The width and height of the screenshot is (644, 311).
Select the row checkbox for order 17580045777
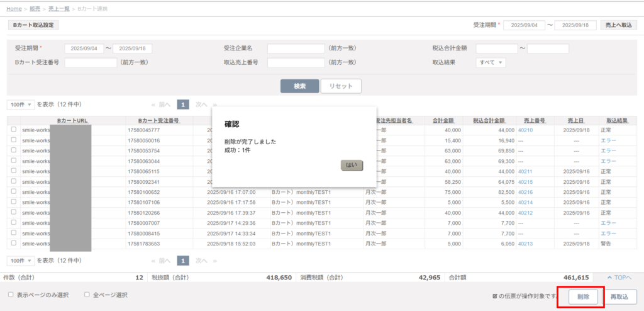pos(13,130)
